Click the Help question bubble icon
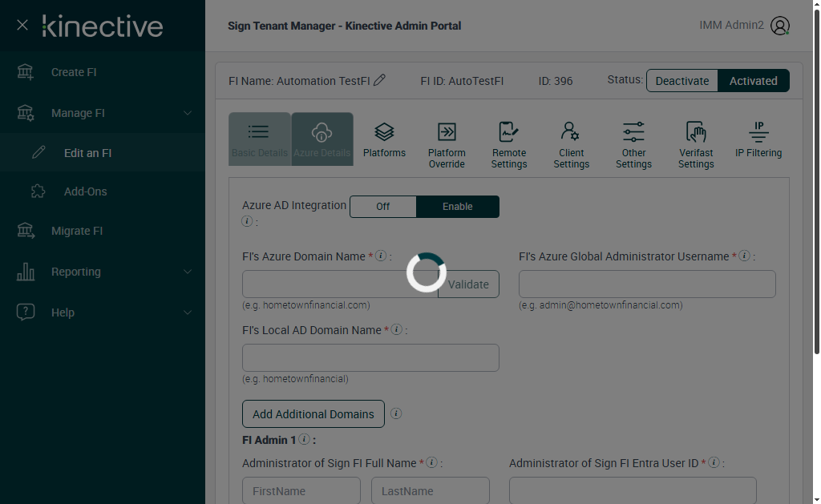Screen dimensions: 821x504 pyautogui.click(x=25, y=312)
